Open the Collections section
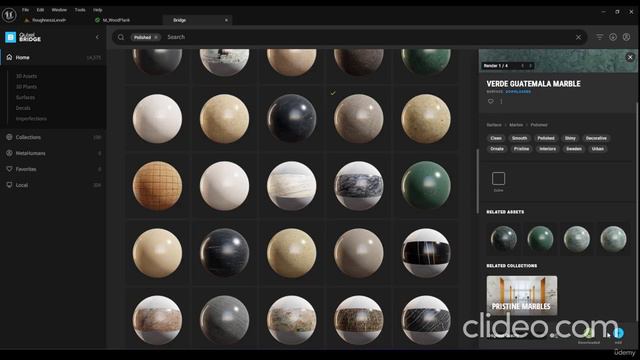This screenshot has height=360, width=640. [53, 137]
